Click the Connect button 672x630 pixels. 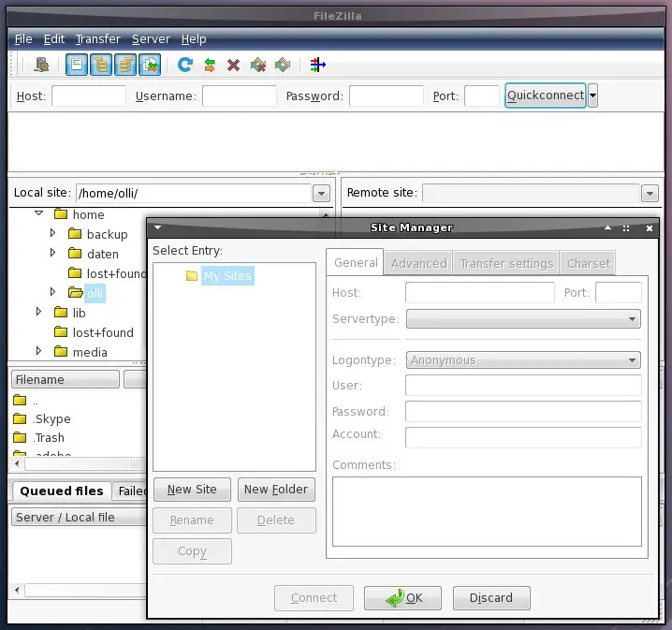pyautogui.click(x=314, y=598)
